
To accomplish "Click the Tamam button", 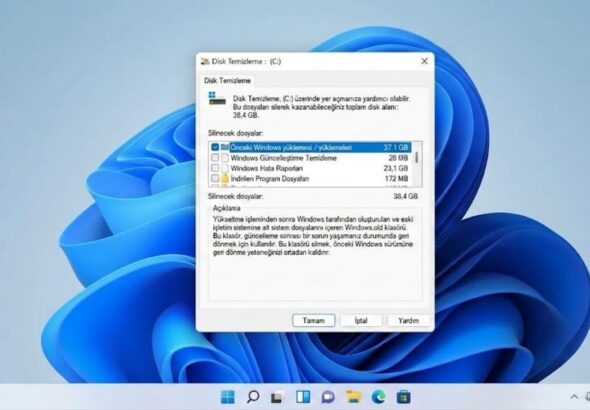I will 313,320.
